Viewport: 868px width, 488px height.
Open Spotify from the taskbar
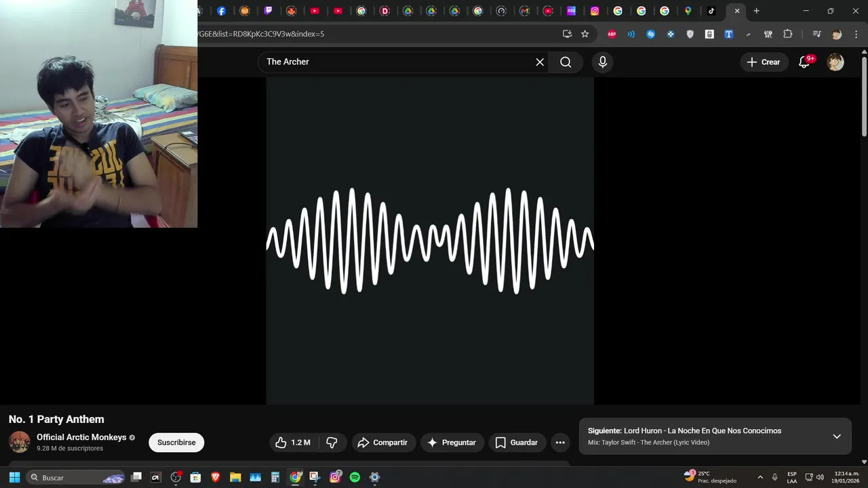355,477
